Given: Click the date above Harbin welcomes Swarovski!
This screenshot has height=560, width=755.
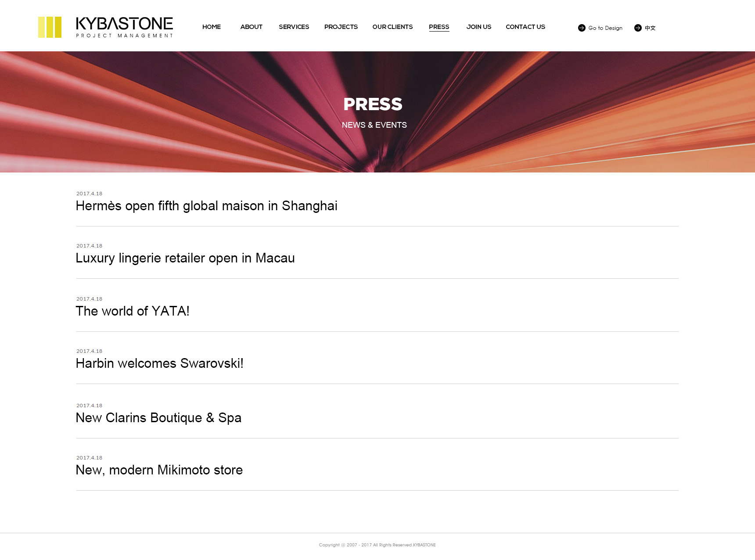Looking at the screenshot, I should pyautogui.click(x=89, y=351).
